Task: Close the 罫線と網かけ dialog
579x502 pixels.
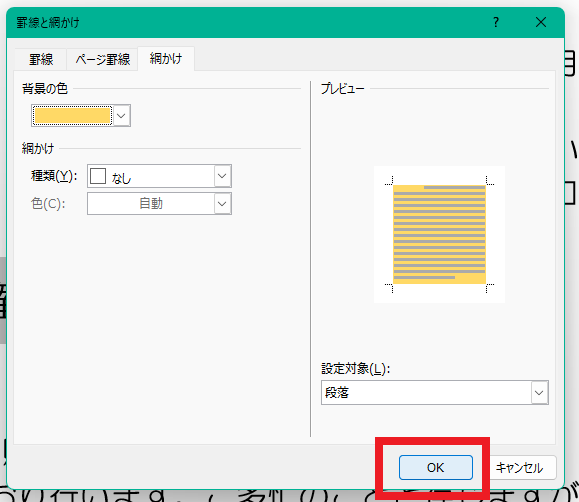Action: coord(541,22)
